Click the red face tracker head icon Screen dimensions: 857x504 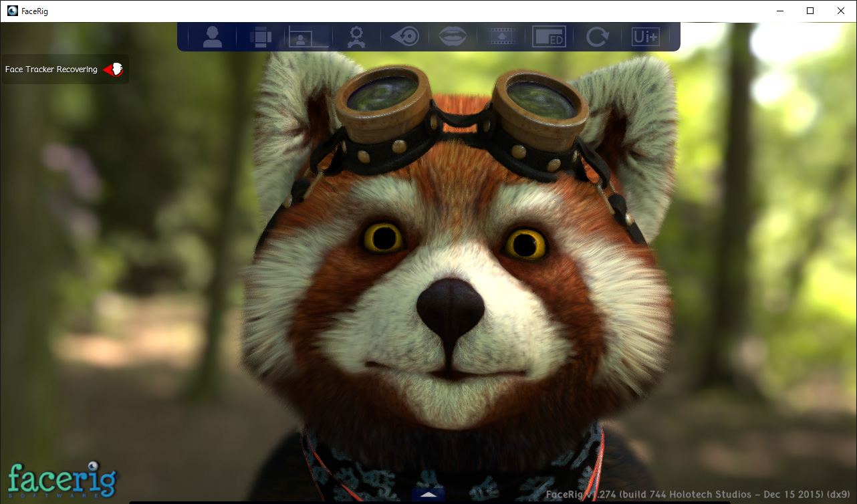click(x=114, y=69)
